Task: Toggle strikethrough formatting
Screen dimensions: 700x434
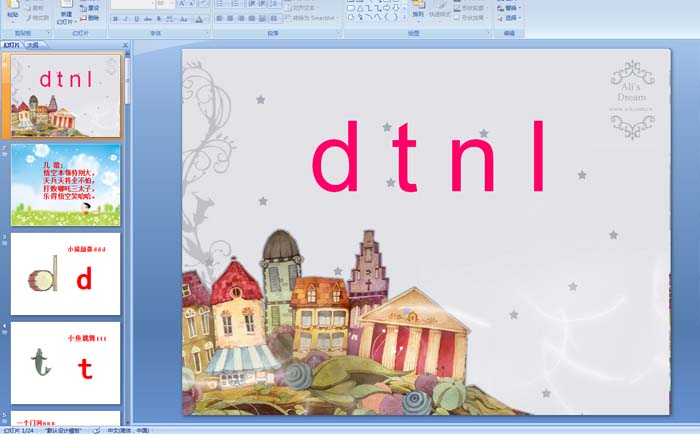Action: (x=148, y=19)
